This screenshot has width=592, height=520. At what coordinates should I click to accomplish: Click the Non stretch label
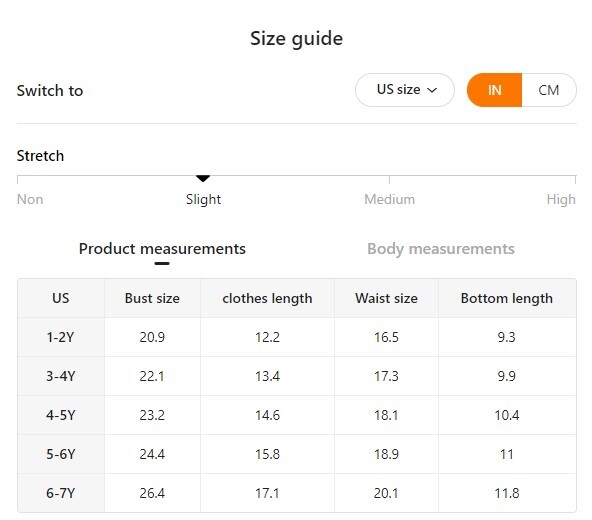30,199
